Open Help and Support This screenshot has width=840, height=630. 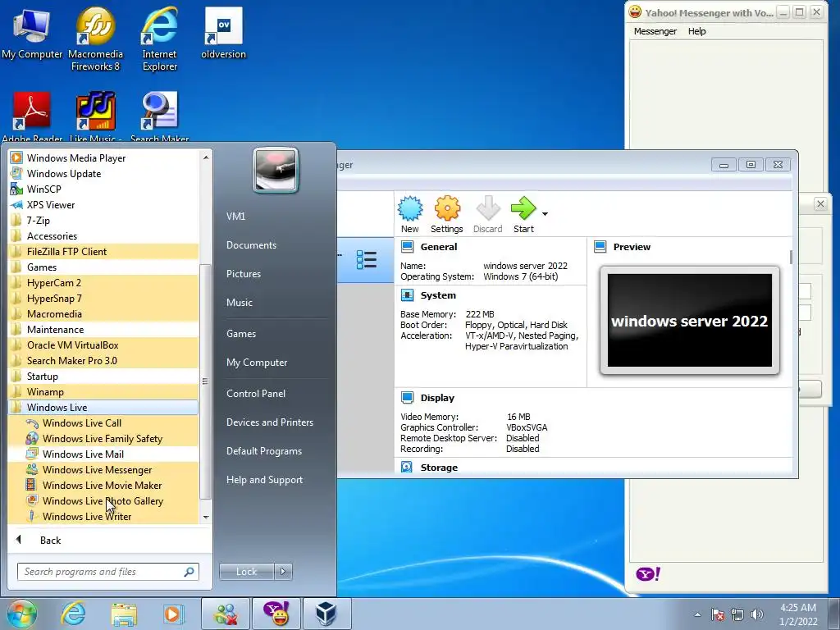click(264, 480)
